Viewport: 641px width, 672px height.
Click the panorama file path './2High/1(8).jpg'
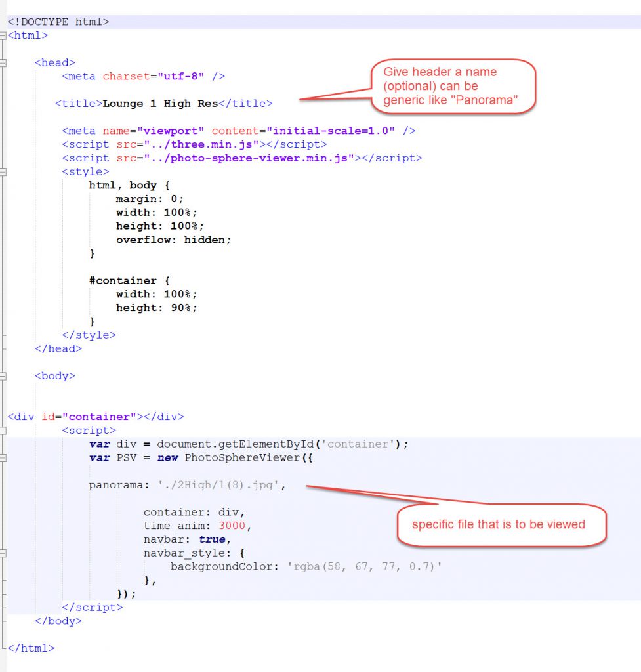pyautogui.click(x=222, y=486)
